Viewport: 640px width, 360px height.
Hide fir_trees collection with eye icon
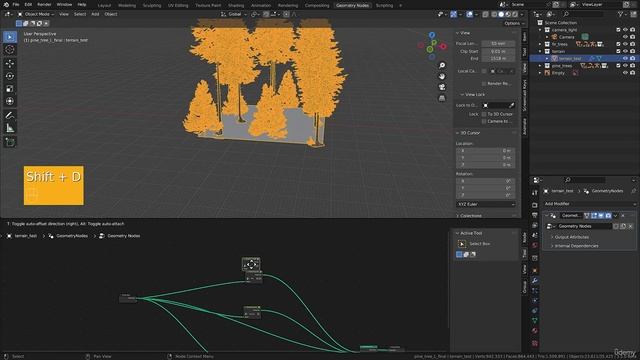pos(625,44)
